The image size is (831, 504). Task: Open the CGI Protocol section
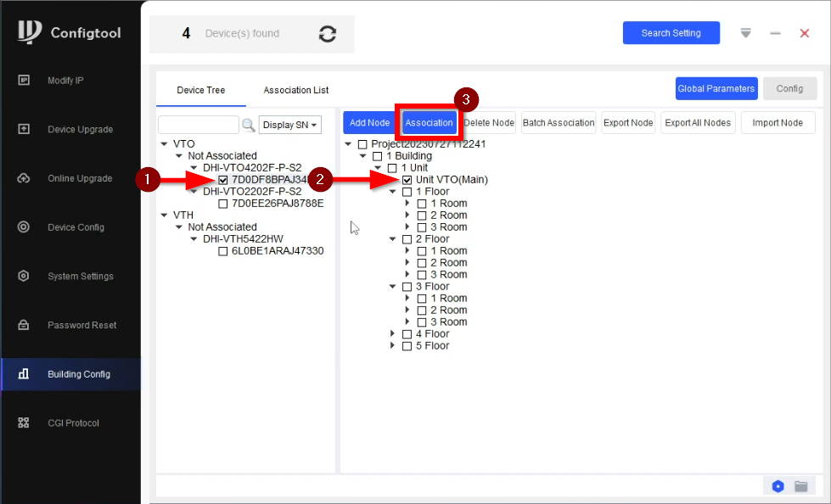click(x=73, y=423)
